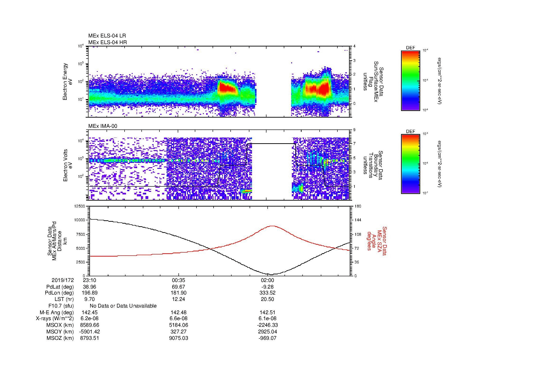
Task: Select the PdLat value '69.67'
Action: [179, 287]
